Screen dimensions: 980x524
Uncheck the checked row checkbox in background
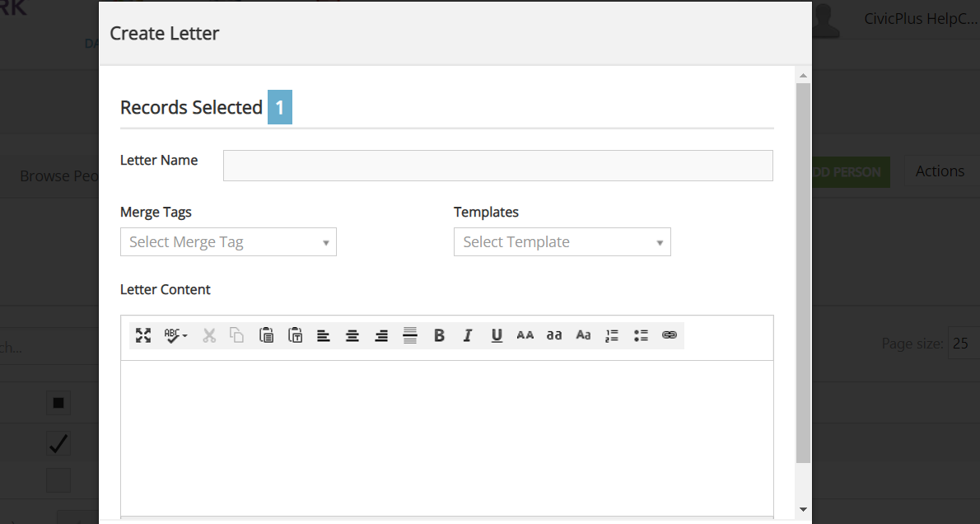(58, 443)
